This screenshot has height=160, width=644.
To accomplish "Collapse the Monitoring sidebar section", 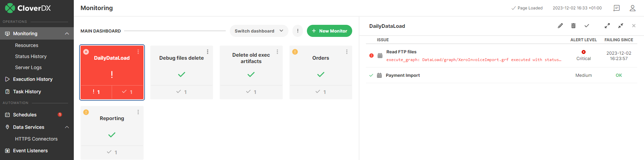I will tap(67, 34).
